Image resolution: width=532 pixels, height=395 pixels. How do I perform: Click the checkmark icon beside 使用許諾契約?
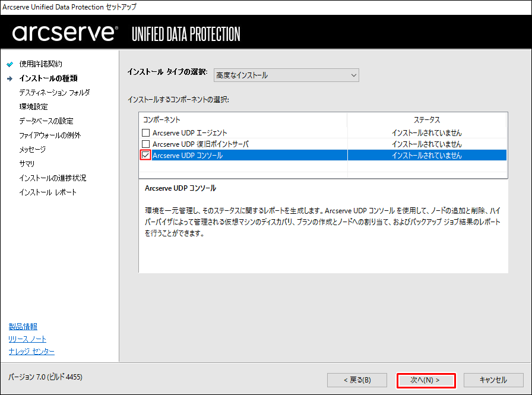pyautogui.click(x=10, y=64)
